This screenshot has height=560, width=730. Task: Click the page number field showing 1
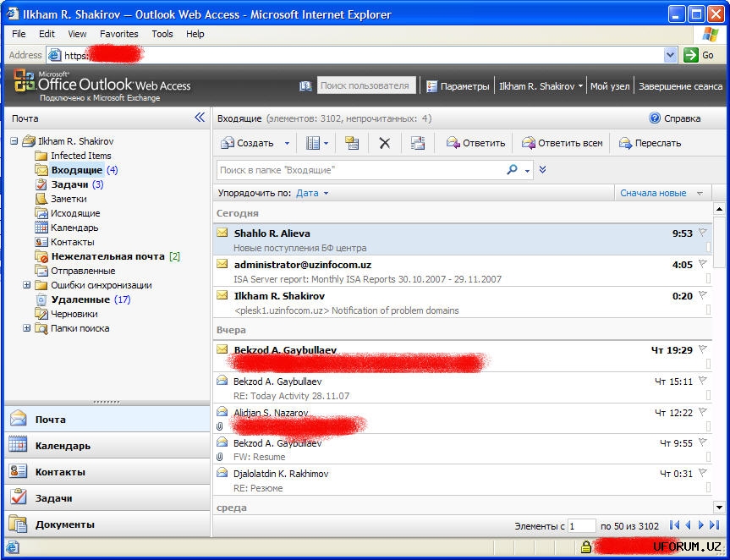click(581, 526)
